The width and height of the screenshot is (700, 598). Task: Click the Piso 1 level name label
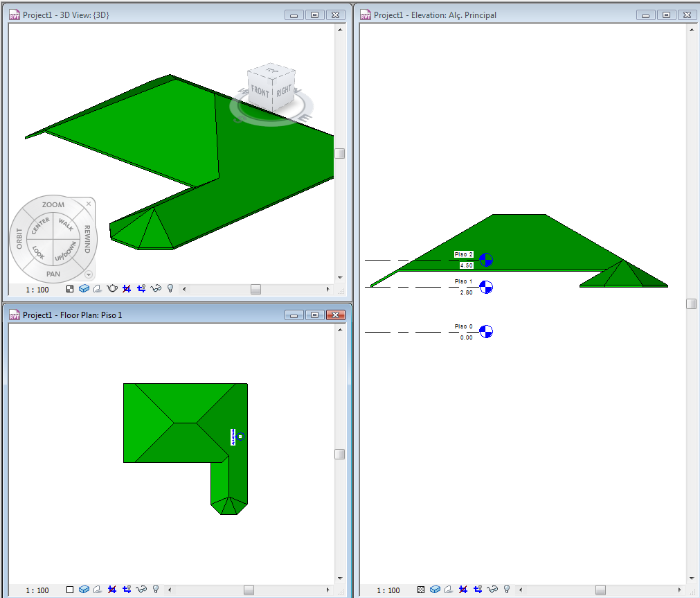tap(463, 281)
